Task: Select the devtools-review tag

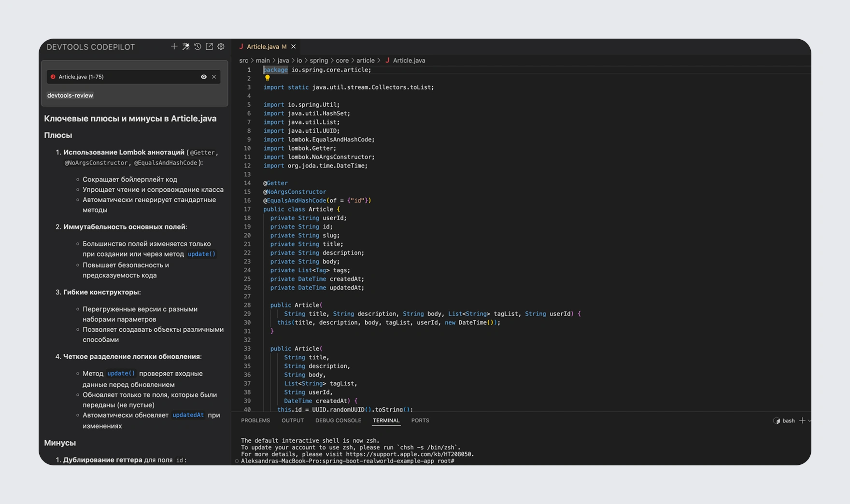Action: [x=70, y=95]
